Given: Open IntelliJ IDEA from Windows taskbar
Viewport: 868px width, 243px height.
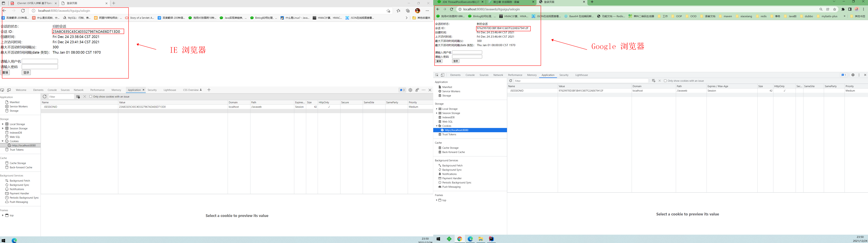Looking at the screenshot, I should [x=491, y=239].
